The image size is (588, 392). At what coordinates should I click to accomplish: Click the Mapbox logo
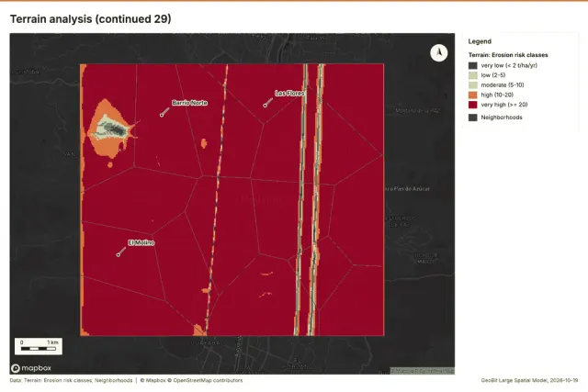coord(31,368)
